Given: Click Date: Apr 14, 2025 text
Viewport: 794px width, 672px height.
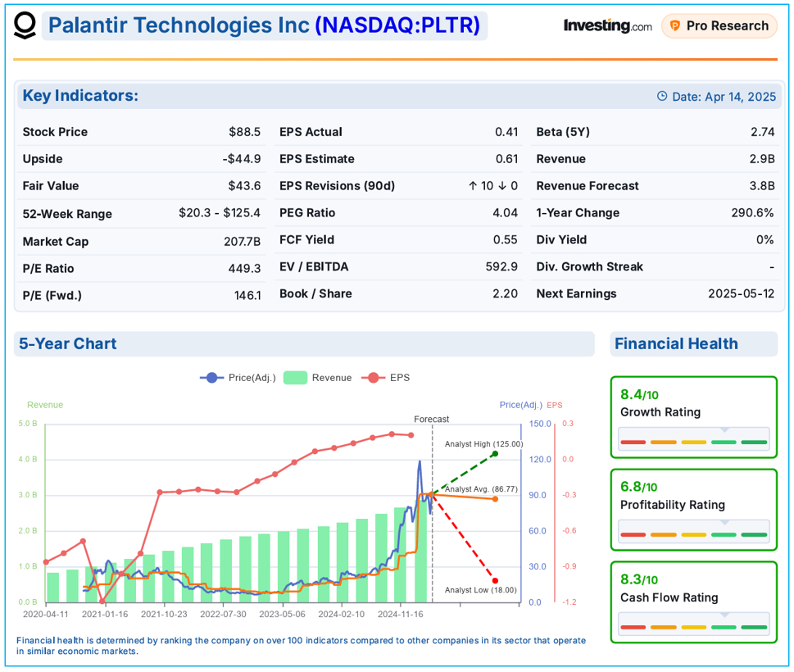Looking at the screenshot, I should pos(724,97).
